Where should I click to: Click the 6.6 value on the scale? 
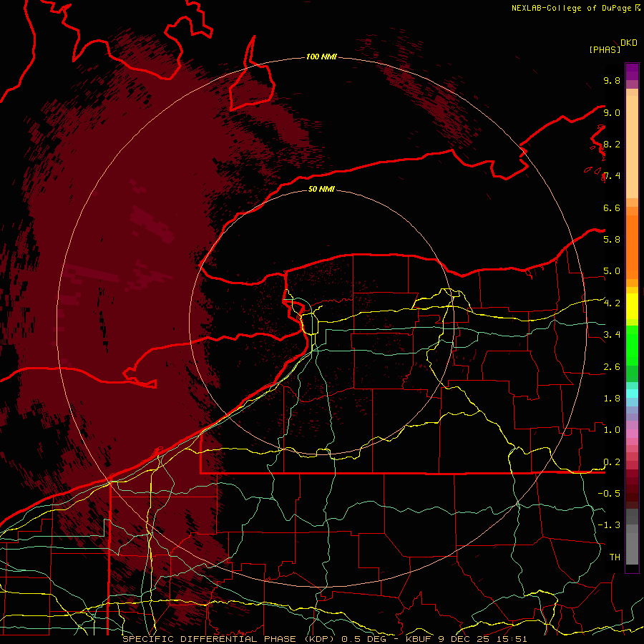(x=612, y=208)
